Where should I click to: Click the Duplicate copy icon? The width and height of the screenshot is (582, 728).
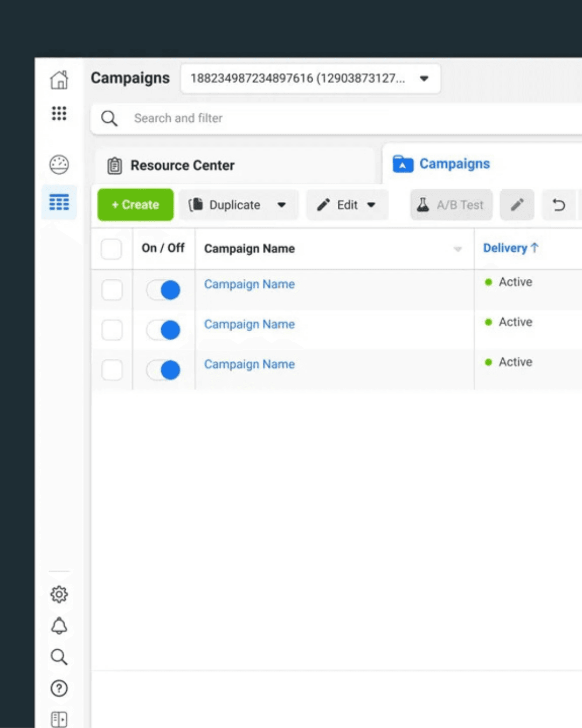click(196, 205)
